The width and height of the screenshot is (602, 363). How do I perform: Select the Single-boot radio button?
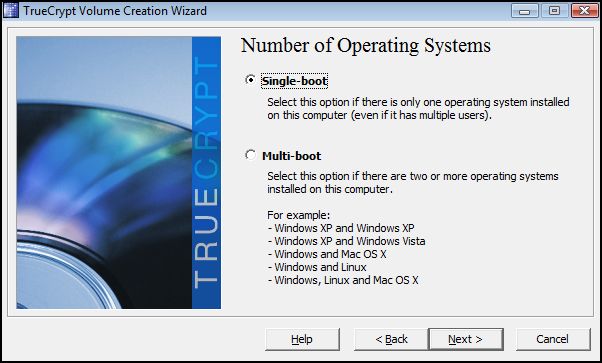pos(250,80)
